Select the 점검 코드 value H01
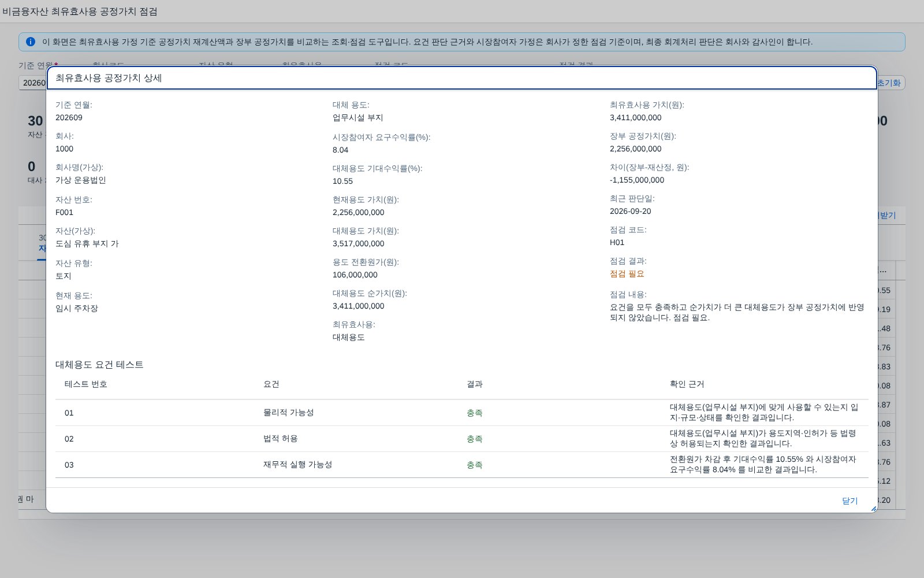Image resolution: width=924 pixels, height=578 pixels. pyautogui.click(x=617, y=242)
